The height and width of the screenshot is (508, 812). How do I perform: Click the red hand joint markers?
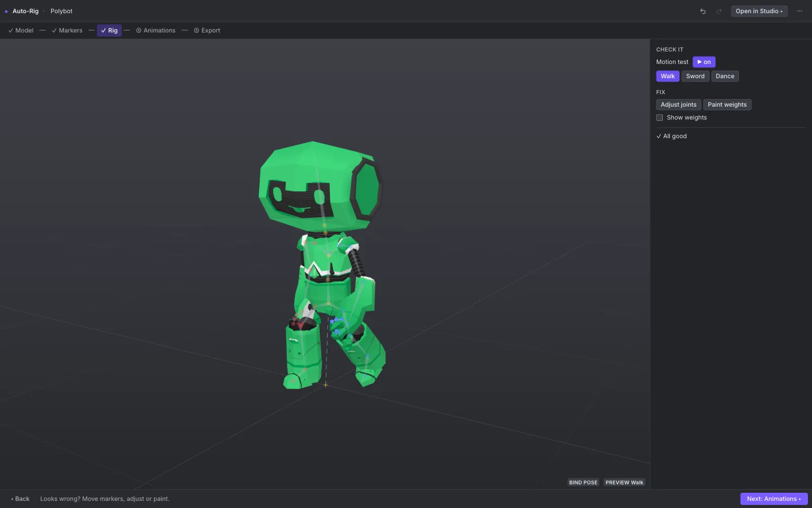click(296, 322)
